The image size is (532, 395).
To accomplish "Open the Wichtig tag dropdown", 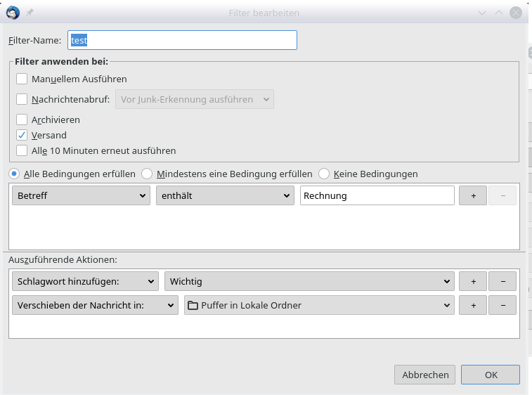I will click(x=309, y=282).
